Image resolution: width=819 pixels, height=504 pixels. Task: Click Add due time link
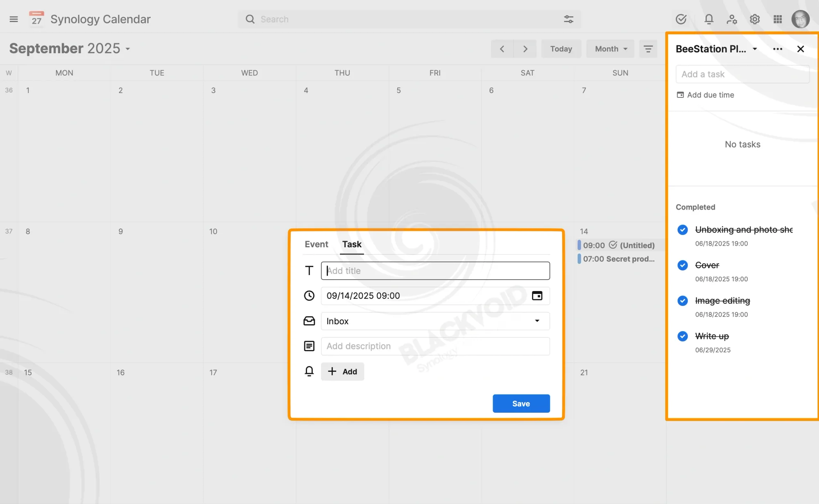tap(710, 95)
